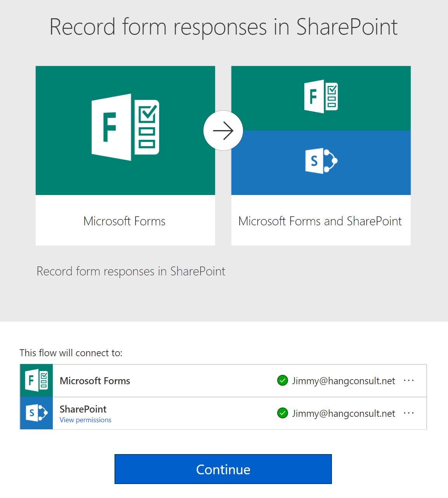Click the SharePoint logo on the blue tile
This screenshot has height=498, width=448.
coord(321,160)
